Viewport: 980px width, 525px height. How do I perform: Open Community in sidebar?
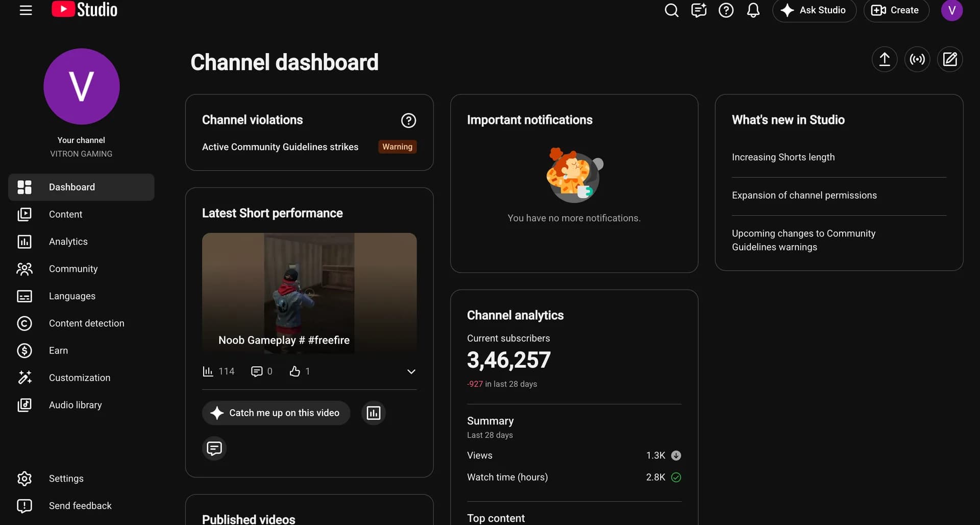81,269
